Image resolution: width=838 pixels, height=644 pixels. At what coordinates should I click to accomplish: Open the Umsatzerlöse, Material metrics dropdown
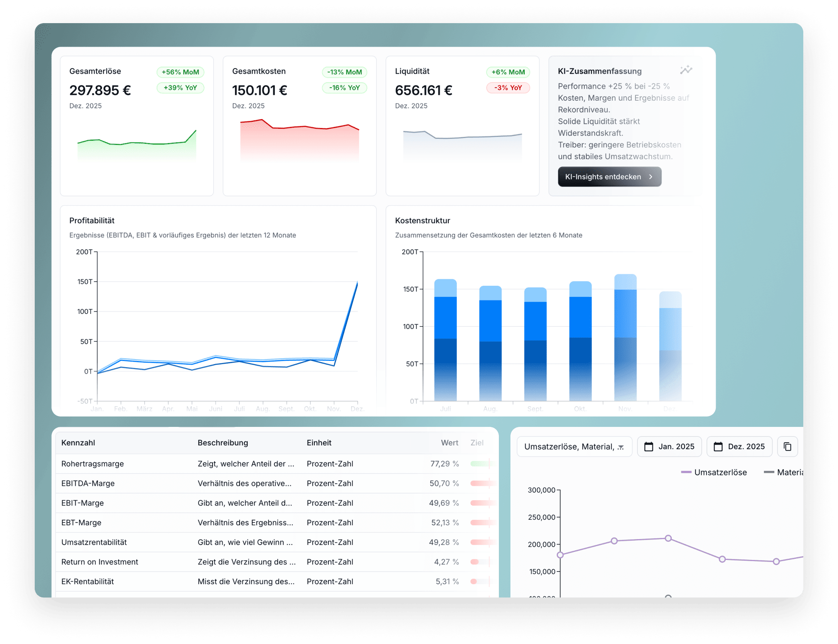(574, 447)
